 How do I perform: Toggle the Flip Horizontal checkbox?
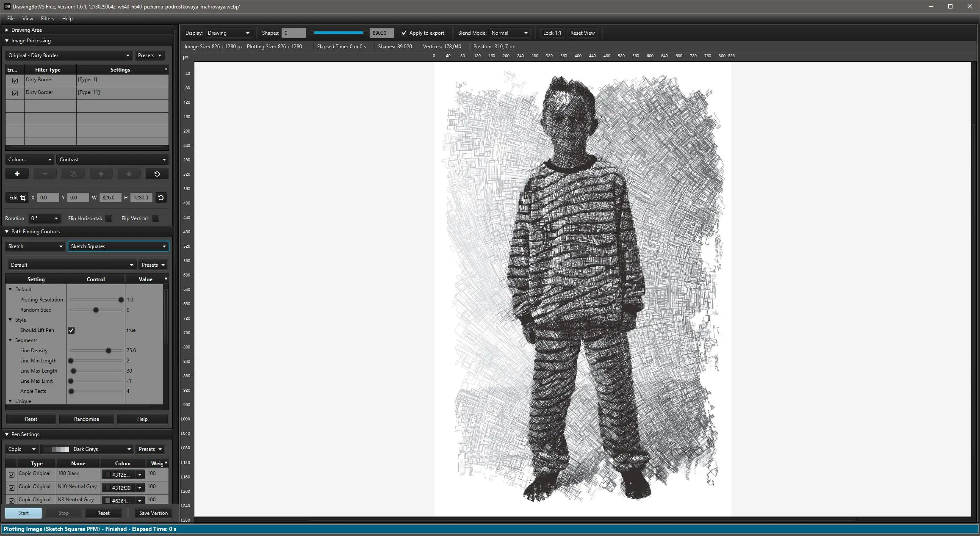click(x=109, y=218)
